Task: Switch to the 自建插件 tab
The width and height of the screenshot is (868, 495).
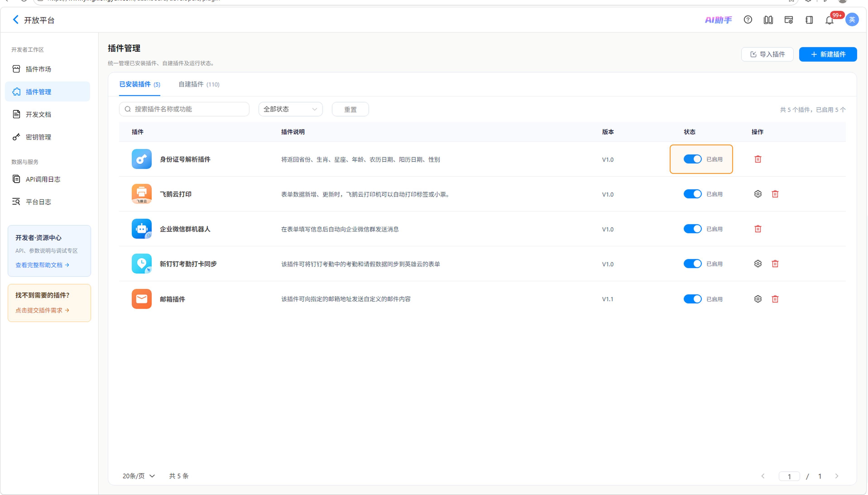Action: coord(199,84)
